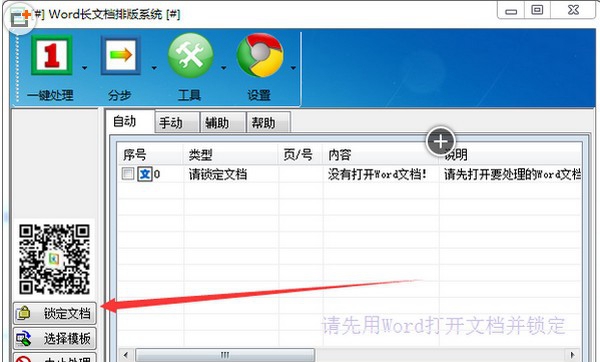The image size is (600, 362).
Task: Click the 说明 column header
Action: (x=510, y=155)
